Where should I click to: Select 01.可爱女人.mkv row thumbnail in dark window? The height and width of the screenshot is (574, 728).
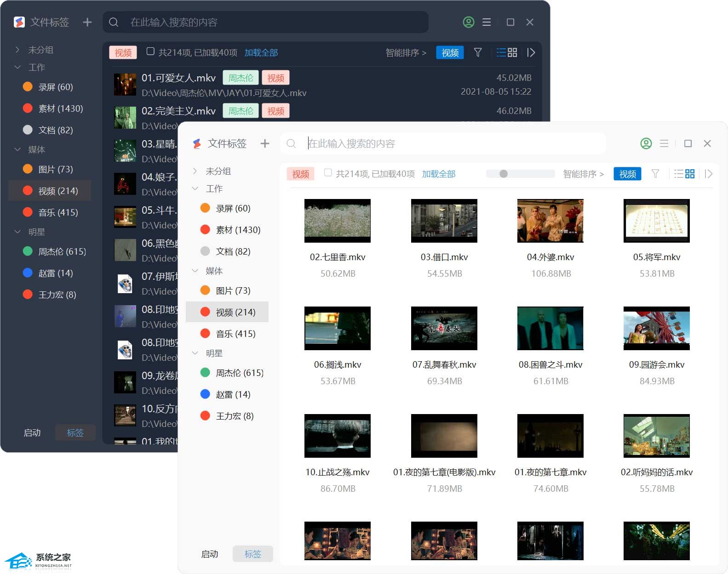[x=125, y=85]
